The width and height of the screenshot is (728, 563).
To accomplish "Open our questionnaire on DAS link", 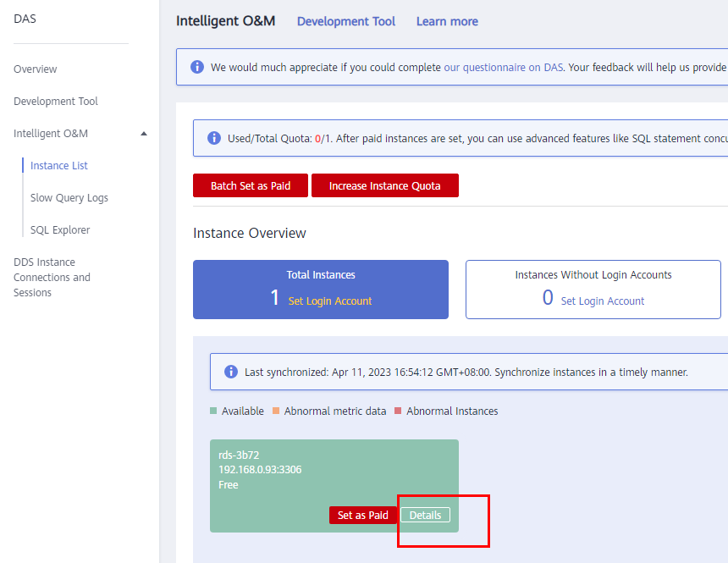I will pyautogui.click(x=504, y=68).
